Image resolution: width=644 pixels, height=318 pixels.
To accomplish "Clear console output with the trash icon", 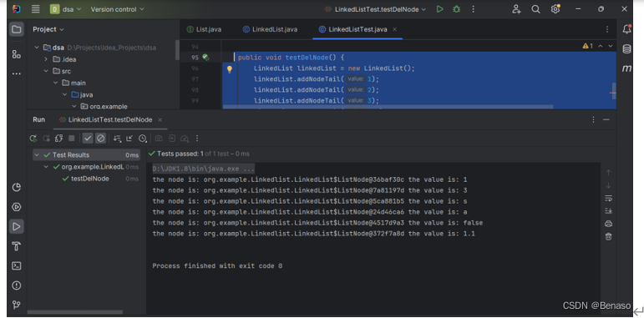I will (608, 237).
